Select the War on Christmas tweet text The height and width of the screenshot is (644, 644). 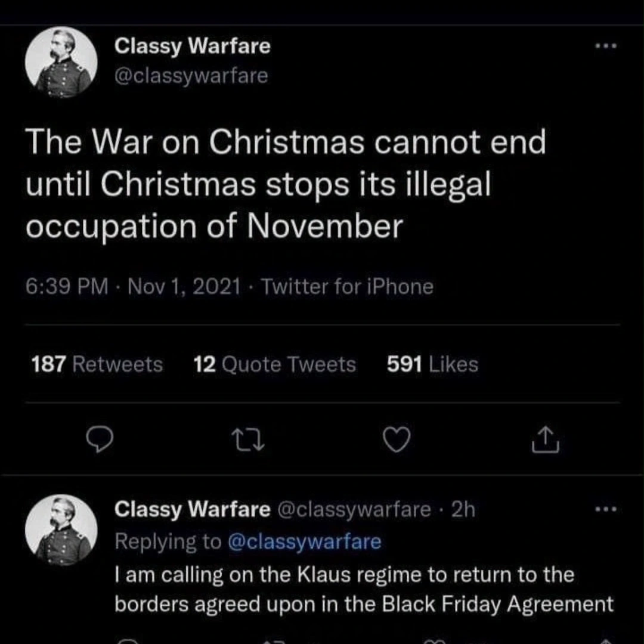(286, 185)
